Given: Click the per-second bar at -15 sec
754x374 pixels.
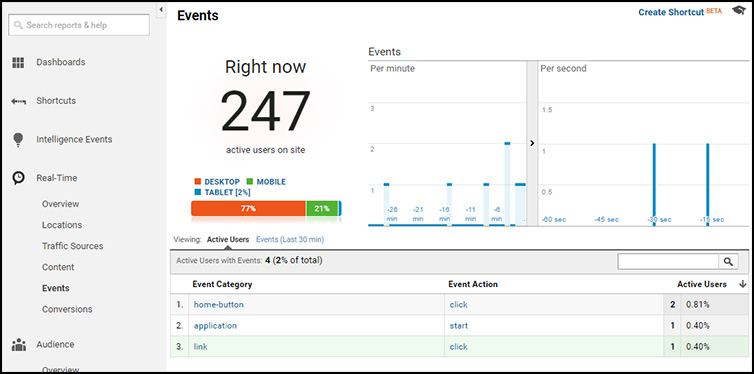Looking at the screenshot, I should (x=708, y=184).
